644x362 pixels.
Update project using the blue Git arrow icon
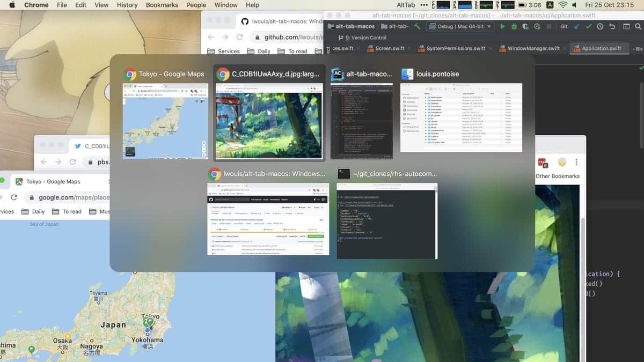coord(576,26)
